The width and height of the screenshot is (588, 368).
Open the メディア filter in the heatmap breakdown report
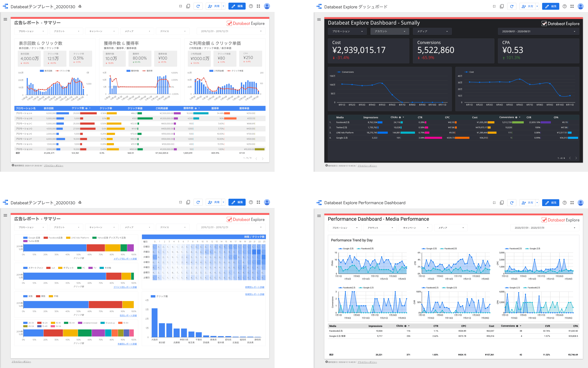137,227
